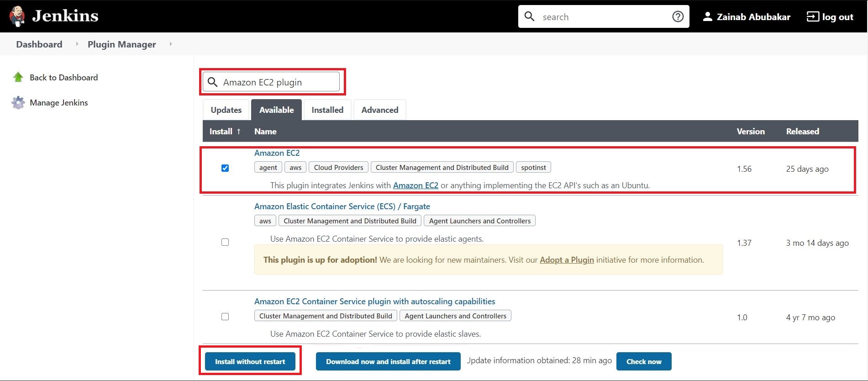
Task: Click the Install without restart button
Action: 250,361
